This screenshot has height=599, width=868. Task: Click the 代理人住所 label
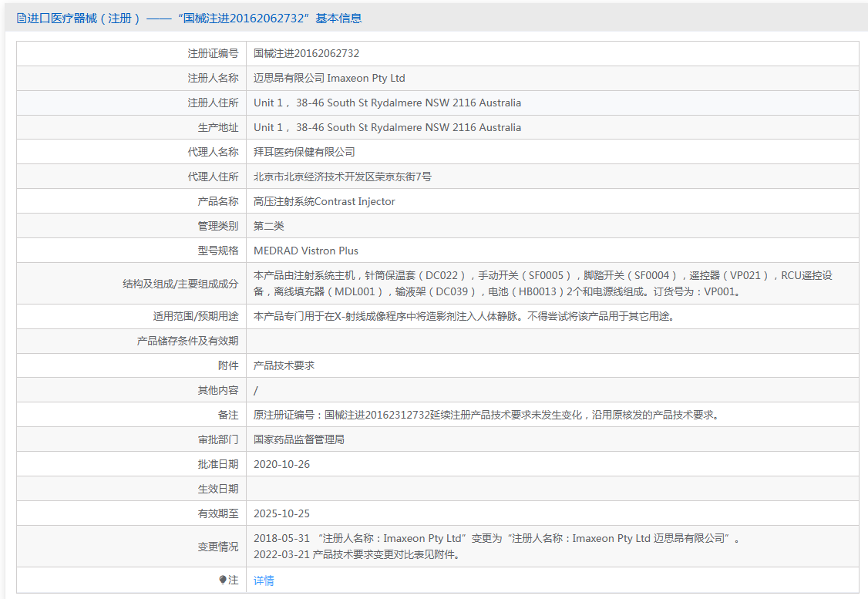(x=213, y=177)
